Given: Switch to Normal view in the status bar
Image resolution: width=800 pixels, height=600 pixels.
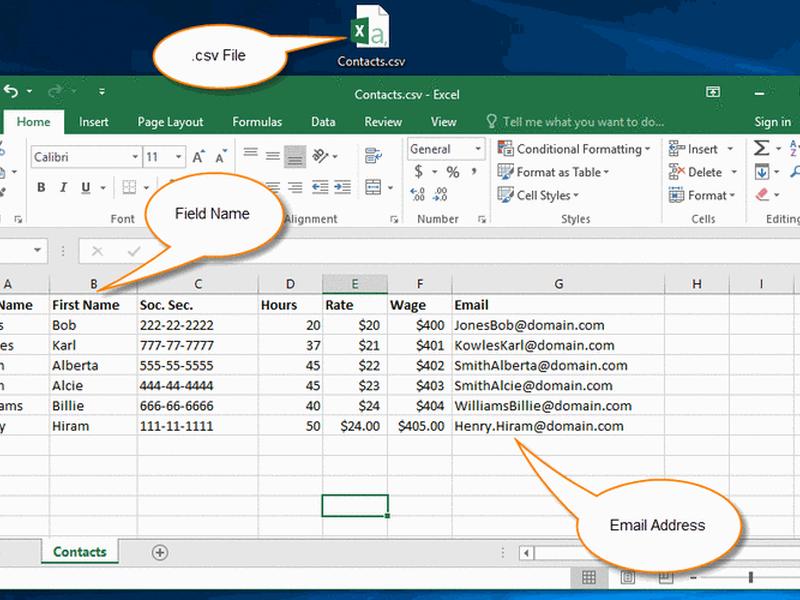Looking at the screenshot, I should 589,577.
